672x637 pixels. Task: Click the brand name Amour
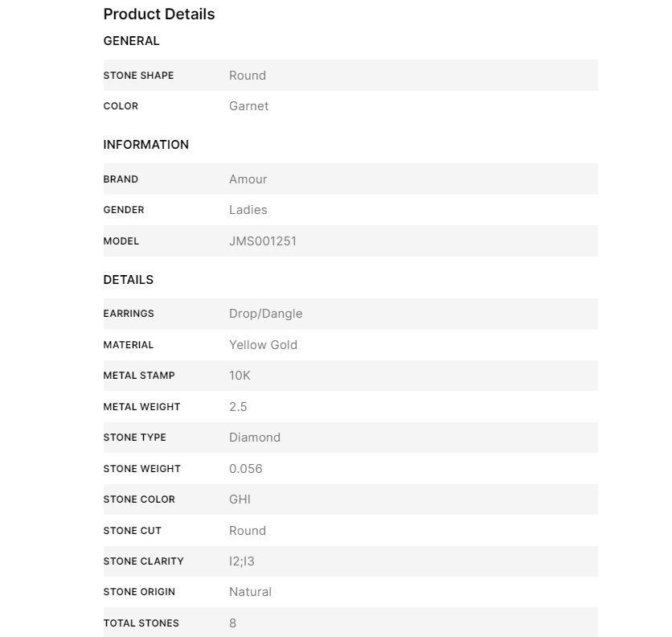point(248,179)
